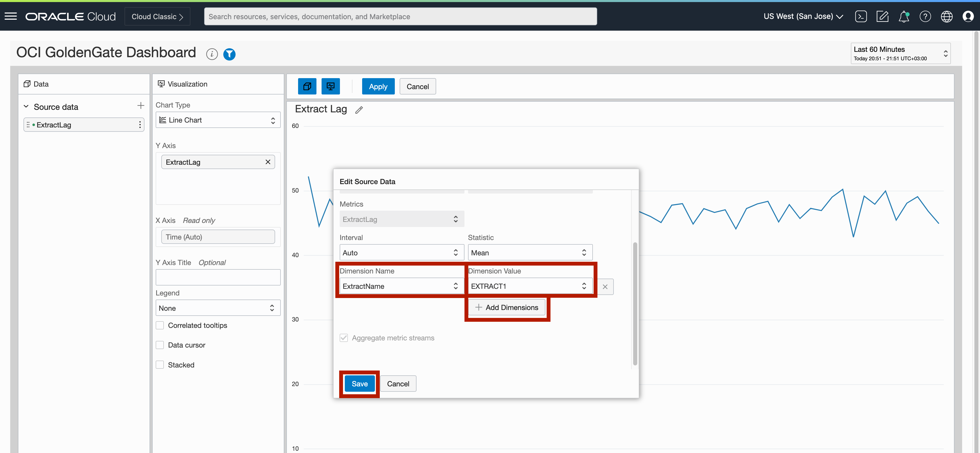This screenshot has width=980, height=453.
Task: Enable Correlated tooltips checkbox
Action: tap(160, 326)
